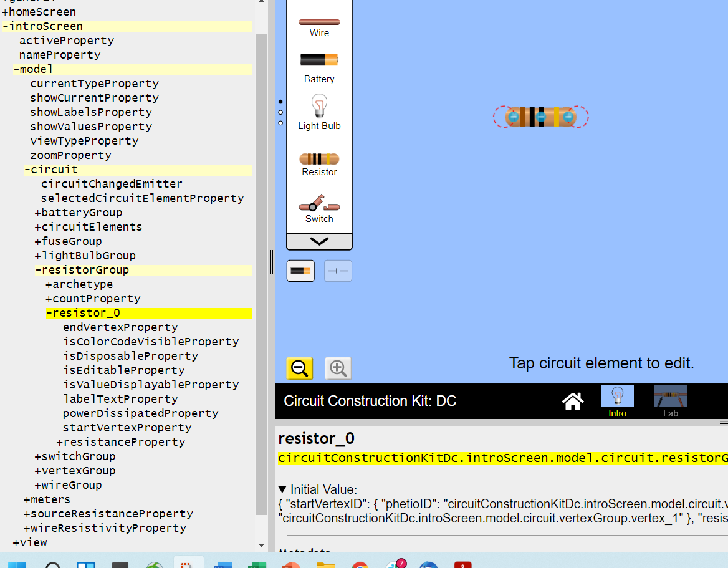The image size is (728, 568).
Task: Click the zoom out magnifier button
Action: pos(299,368)
